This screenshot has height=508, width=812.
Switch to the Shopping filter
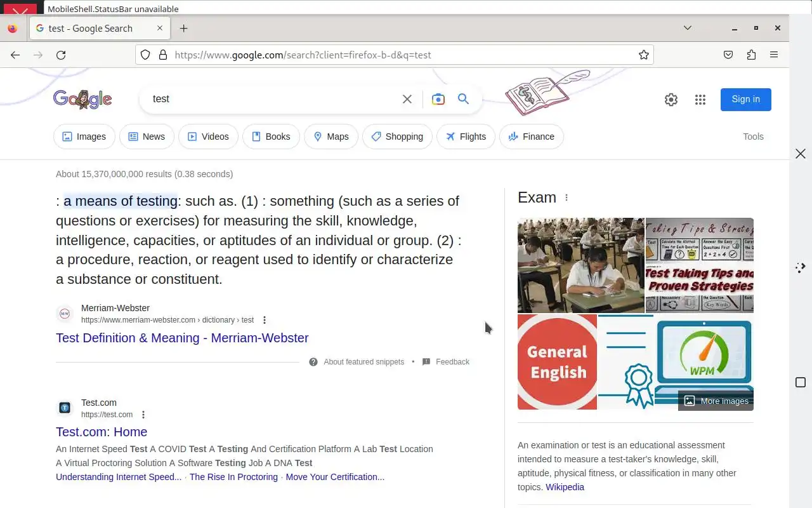point(397,137)
